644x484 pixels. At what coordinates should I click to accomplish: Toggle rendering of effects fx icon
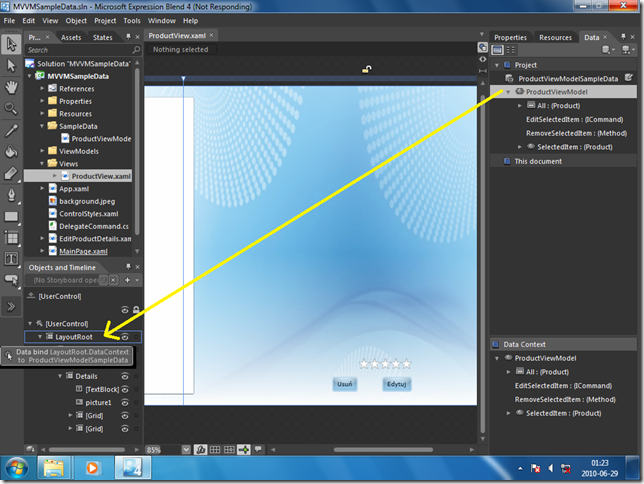coord(200,449)
